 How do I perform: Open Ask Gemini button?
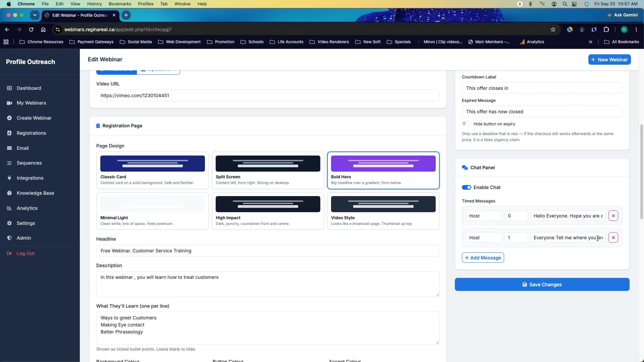point(623,15)
